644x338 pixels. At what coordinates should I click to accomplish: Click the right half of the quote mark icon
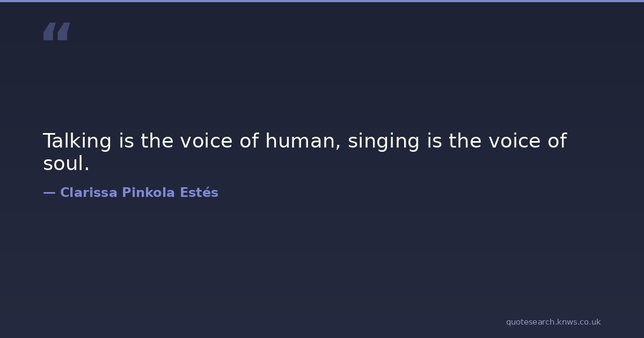click(x=63, y=32)
